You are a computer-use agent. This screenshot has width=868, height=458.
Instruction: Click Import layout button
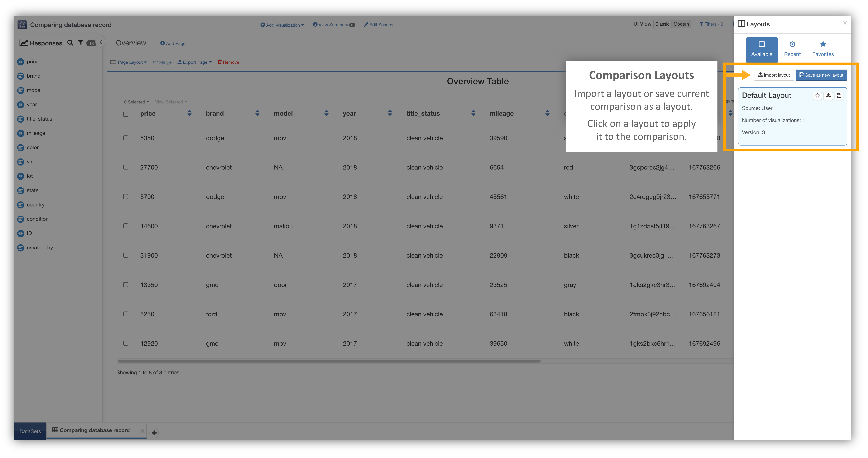click(774, 75)
